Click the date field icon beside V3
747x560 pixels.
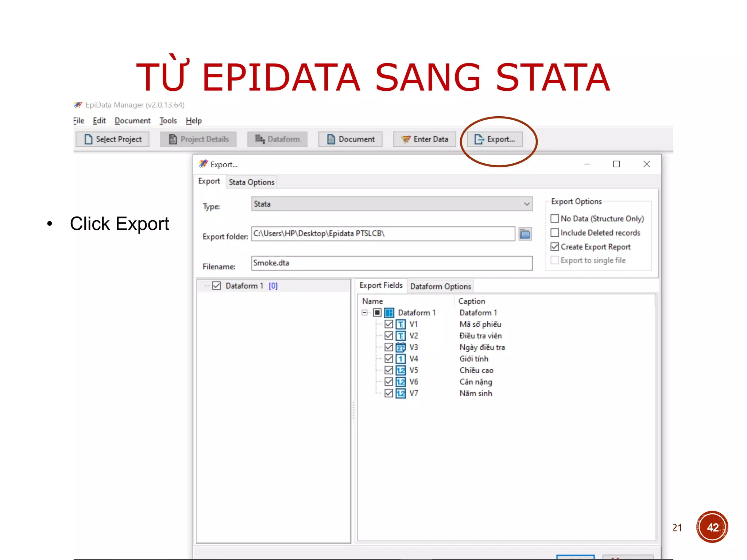[x=400, y=347]
